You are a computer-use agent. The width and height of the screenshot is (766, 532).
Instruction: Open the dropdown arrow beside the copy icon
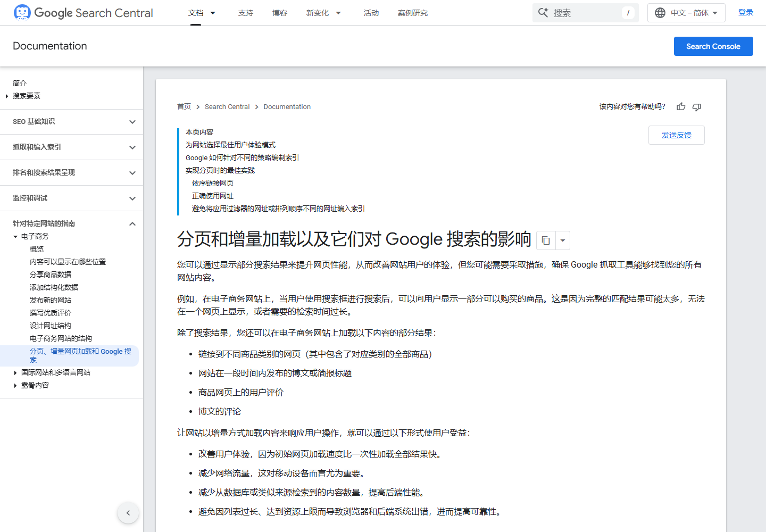(563, 240)
